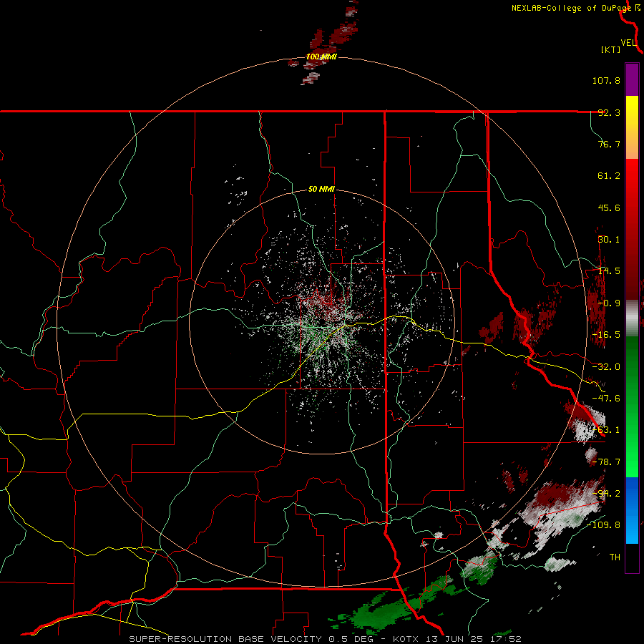Select the 92.3 scale value
The width and height of the screenshot is (644, 644).
[x=609, y=112]
